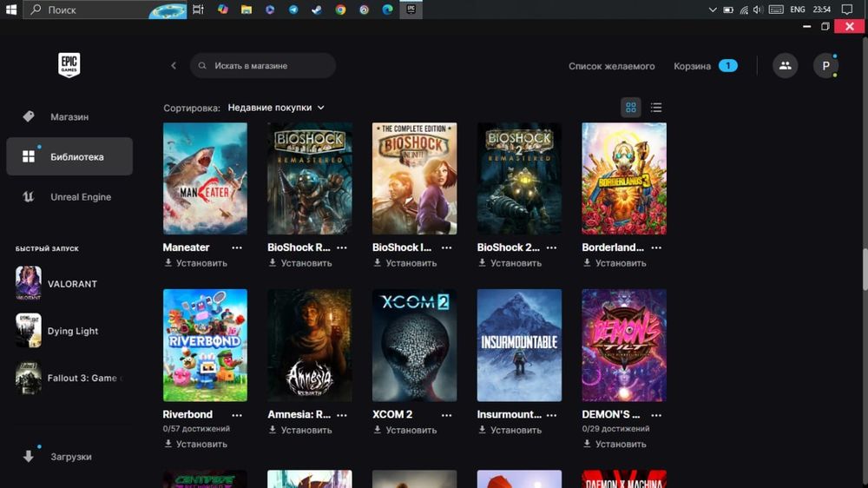The width and height of the screenshot is (868, 488).
Task: Install DEMON'S TILT
Action: tap(615, 445)
